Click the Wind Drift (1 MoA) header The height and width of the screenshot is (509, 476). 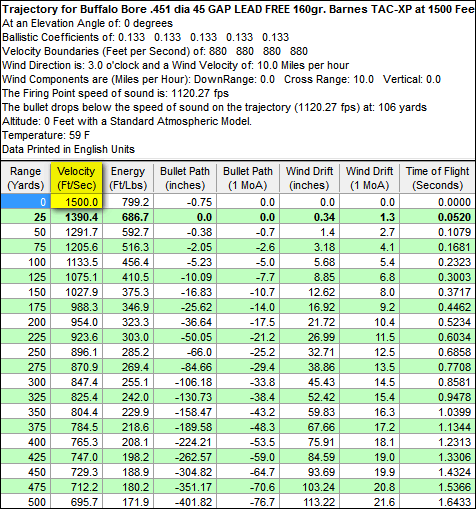point(369,178)
